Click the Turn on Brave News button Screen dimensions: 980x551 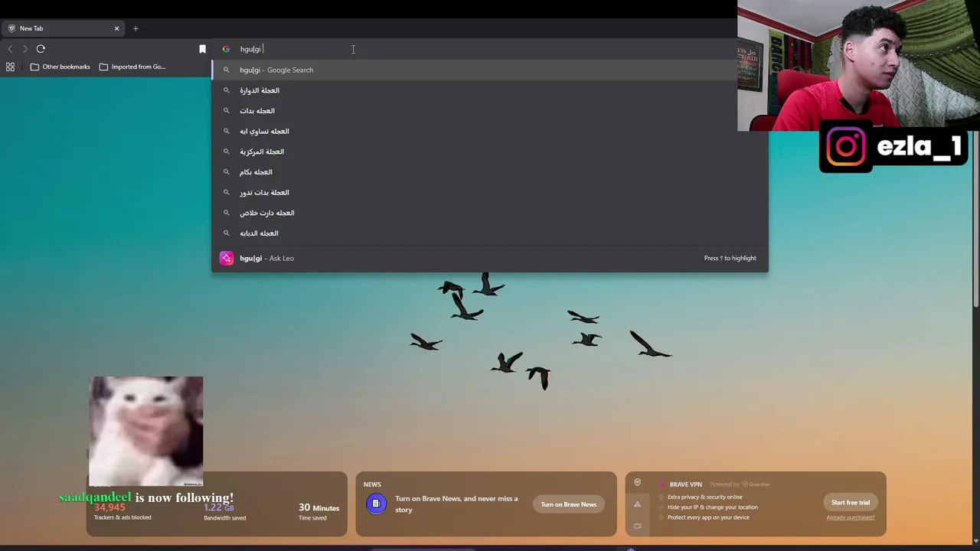(568, 504)
